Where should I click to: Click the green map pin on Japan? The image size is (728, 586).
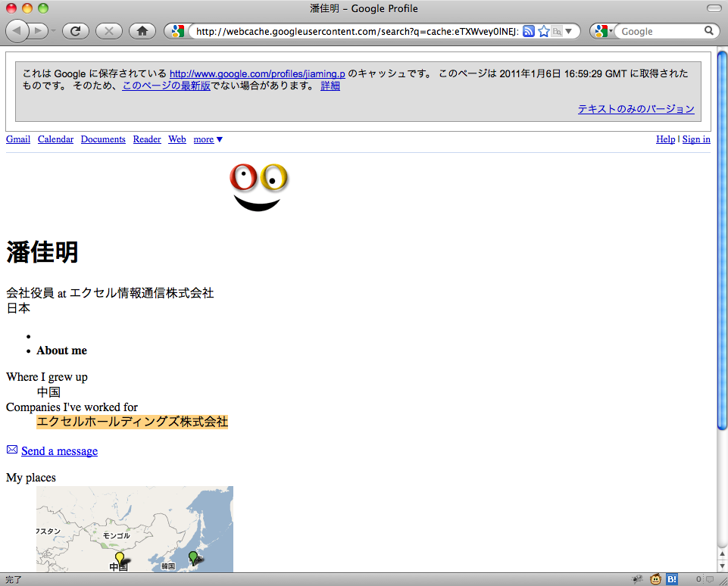[193, 557]
